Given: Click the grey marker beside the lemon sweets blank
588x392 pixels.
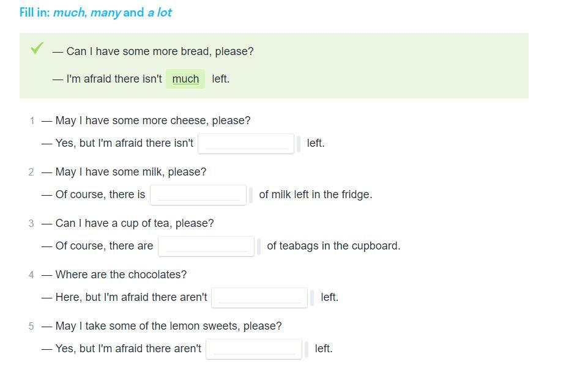Looking at the screenshot, I should tap(307, 349).
